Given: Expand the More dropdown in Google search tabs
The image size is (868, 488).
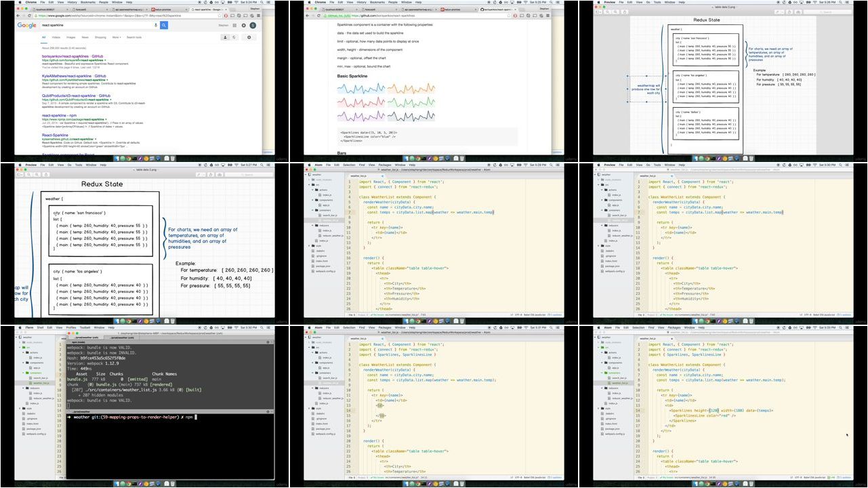Looking at the screenshot, I should 117,37.
